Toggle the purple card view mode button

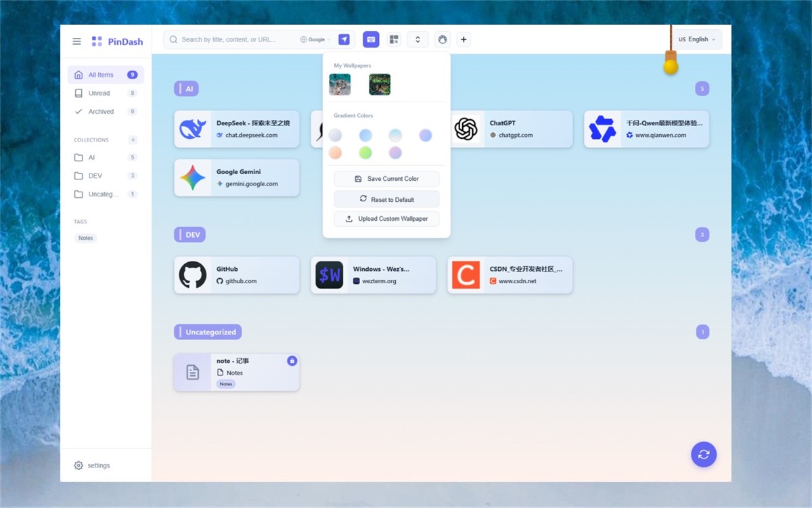point(371,39)
